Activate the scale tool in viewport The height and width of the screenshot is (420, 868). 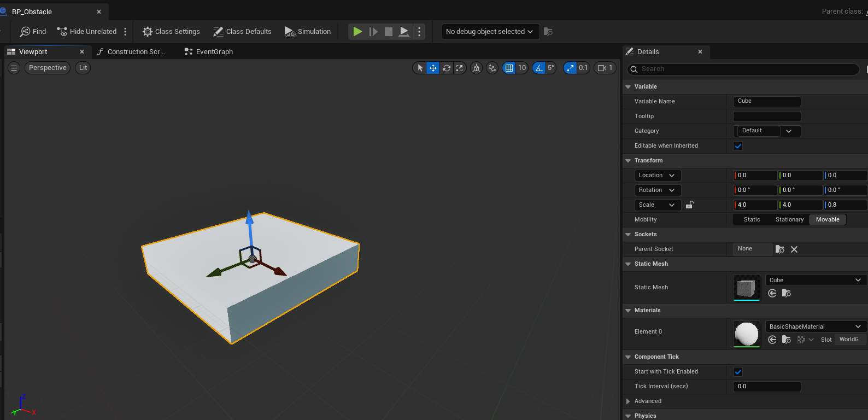[x=460, y=68]
